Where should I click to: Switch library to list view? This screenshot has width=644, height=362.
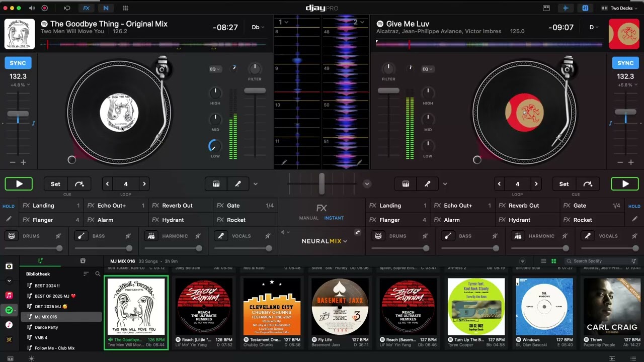tap(543, 261)
